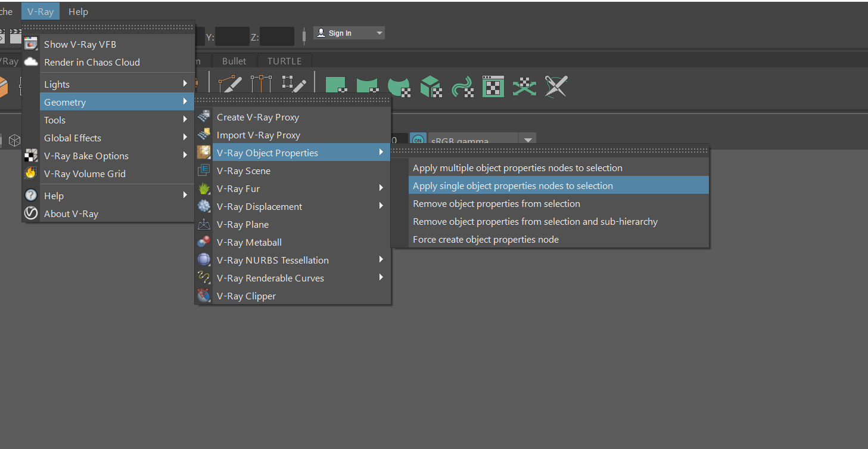Click the green cube checker UV shelf icon
The height and width of the screenshot is (449, 868).
coord(431,86)
